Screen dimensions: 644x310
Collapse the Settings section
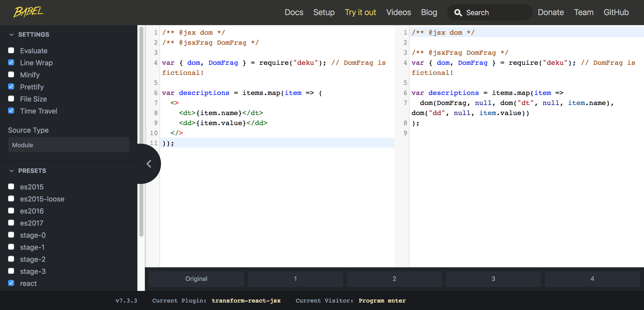coord(11,35)
